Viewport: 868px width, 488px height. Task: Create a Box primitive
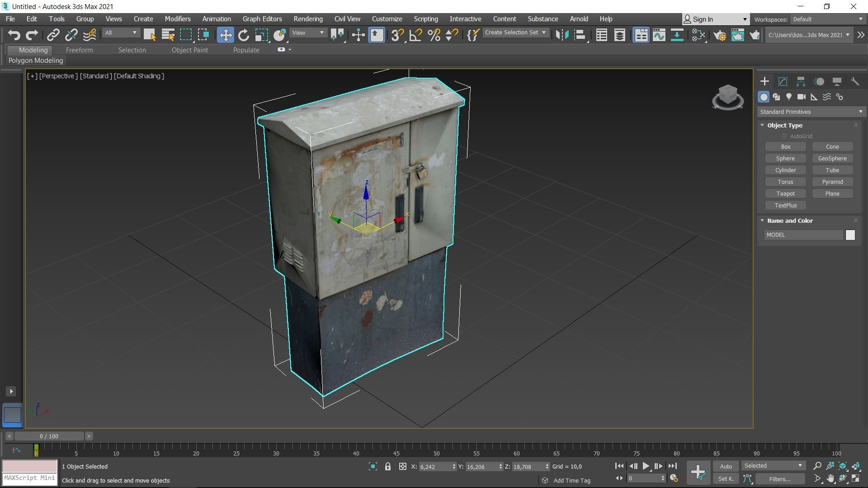(x=785, y=147)
